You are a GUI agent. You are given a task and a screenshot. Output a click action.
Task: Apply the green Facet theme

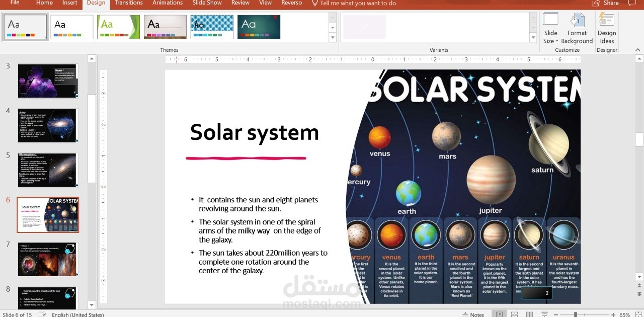(119, 27)
